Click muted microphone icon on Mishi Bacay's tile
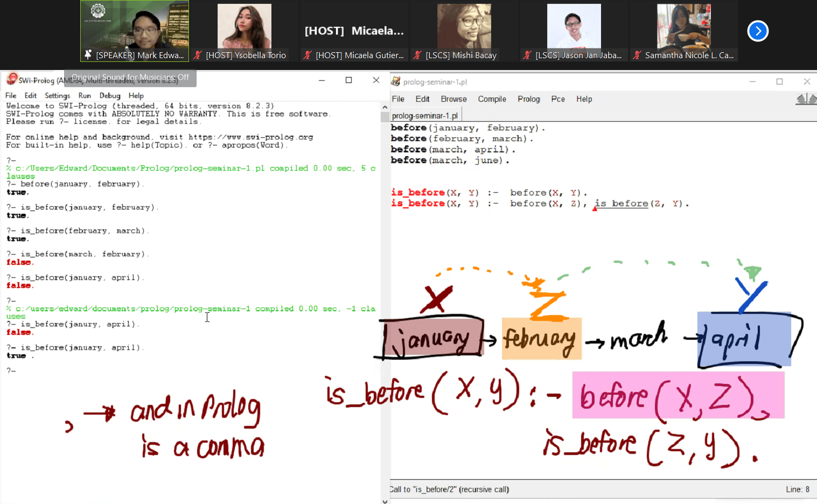This screenshot has height=504, width=817. tap(417, 54)
